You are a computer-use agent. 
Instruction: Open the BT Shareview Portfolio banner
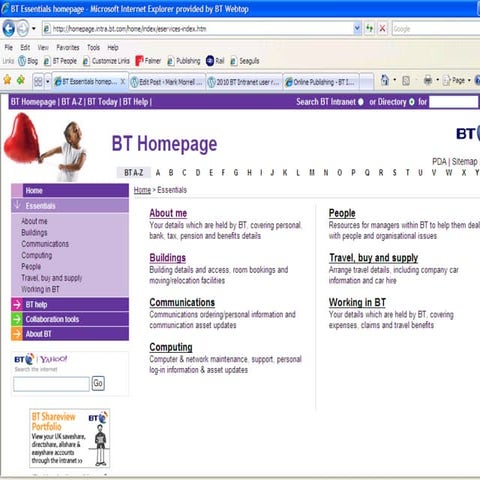coord(70,438)
